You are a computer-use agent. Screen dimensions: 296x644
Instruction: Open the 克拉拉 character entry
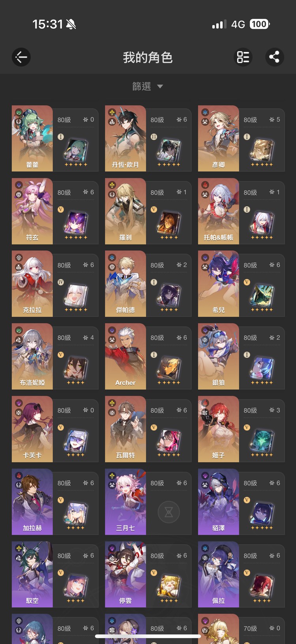(55, 284)
